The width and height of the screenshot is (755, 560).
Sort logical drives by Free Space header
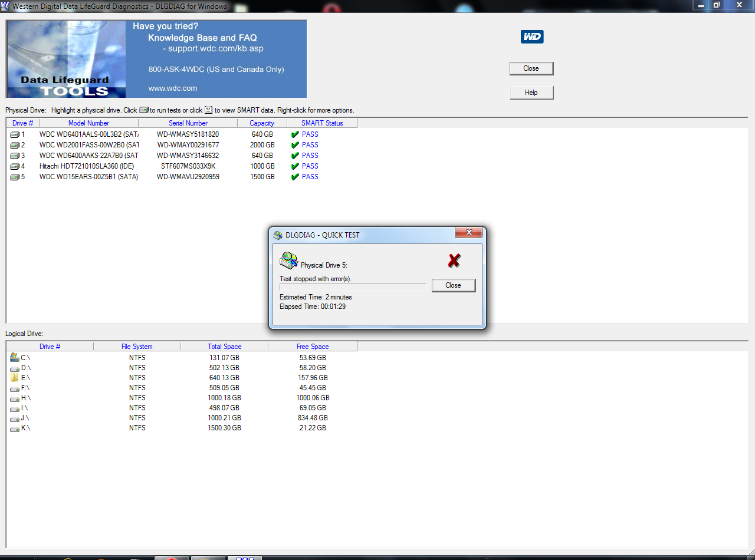pos(312,347)
